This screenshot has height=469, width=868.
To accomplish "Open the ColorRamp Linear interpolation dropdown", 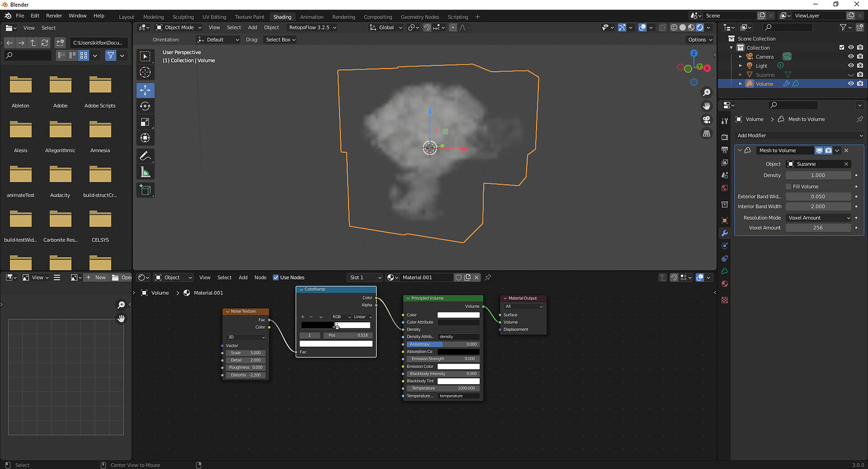I will pos(362,317).
